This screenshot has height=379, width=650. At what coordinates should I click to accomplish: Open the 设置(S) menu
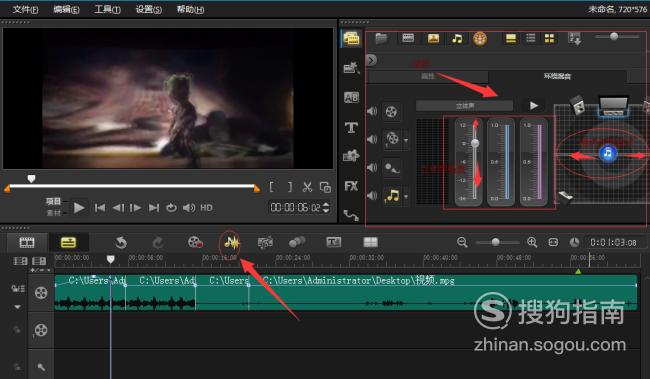[148, 9]
